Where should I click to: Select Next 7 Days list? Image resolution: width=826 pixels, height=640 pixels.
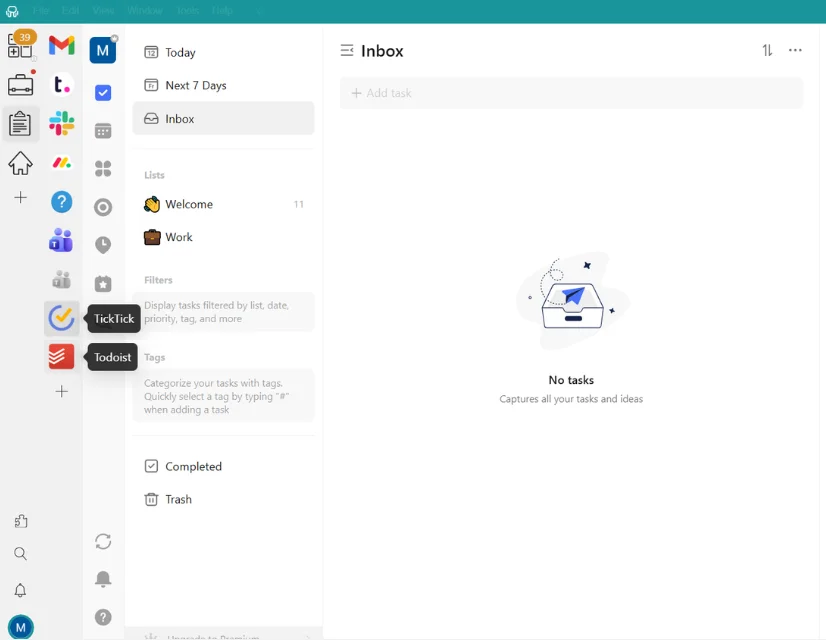click(x=223, y=85)
